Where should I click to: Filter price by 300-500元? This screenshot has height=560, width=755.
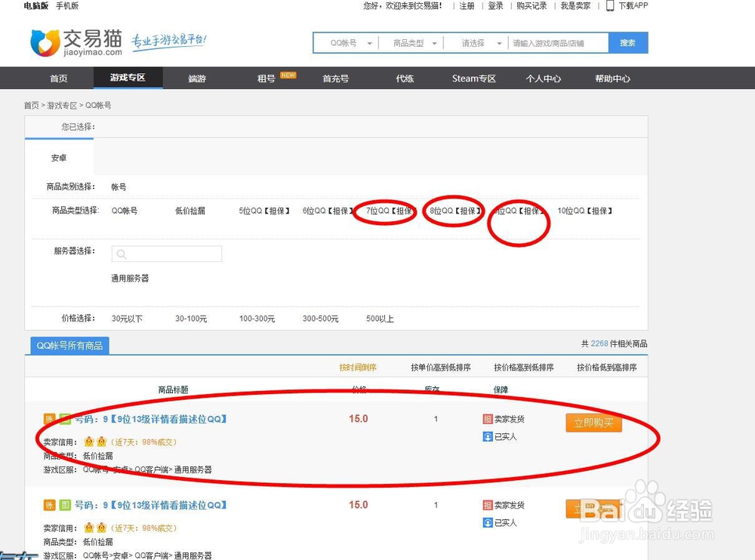point(321,318)
